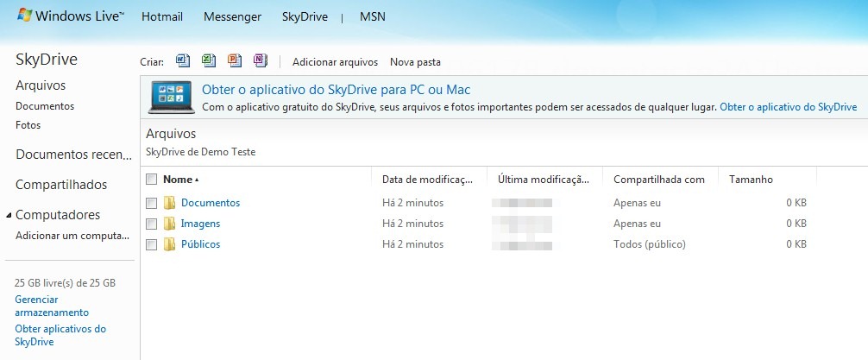
Task: Check the Documentos row checkbox
Action: [x=151, y=203]
